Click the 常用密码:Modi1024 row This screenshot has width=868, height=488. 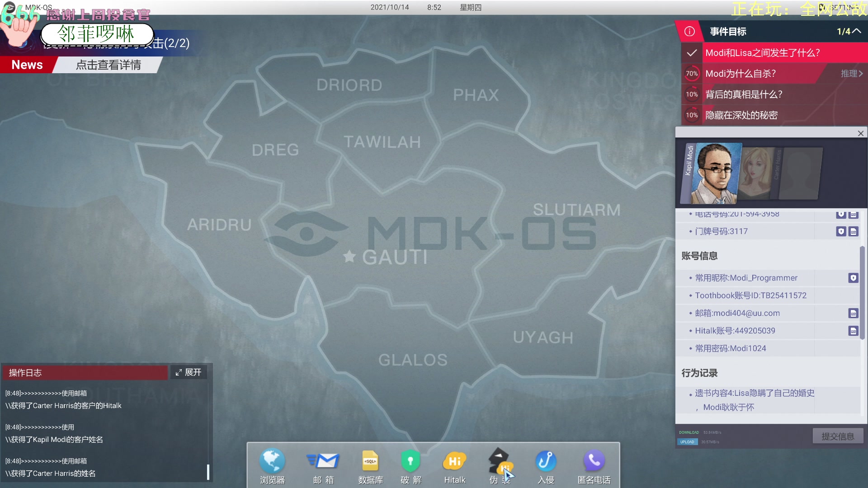click(769, 348)
